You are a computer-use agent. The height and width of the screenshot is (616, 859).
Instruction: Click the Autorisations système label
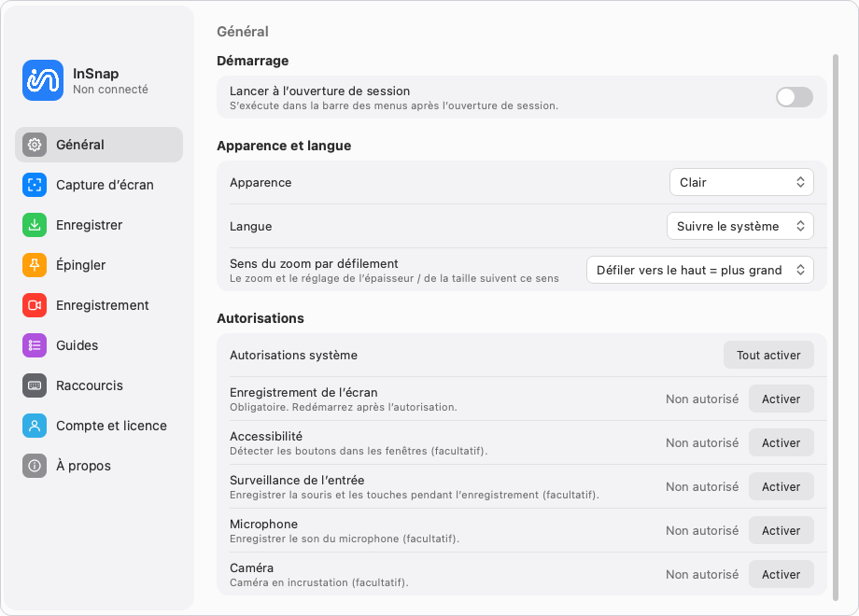pyautogui.click(x=293, y=355)
